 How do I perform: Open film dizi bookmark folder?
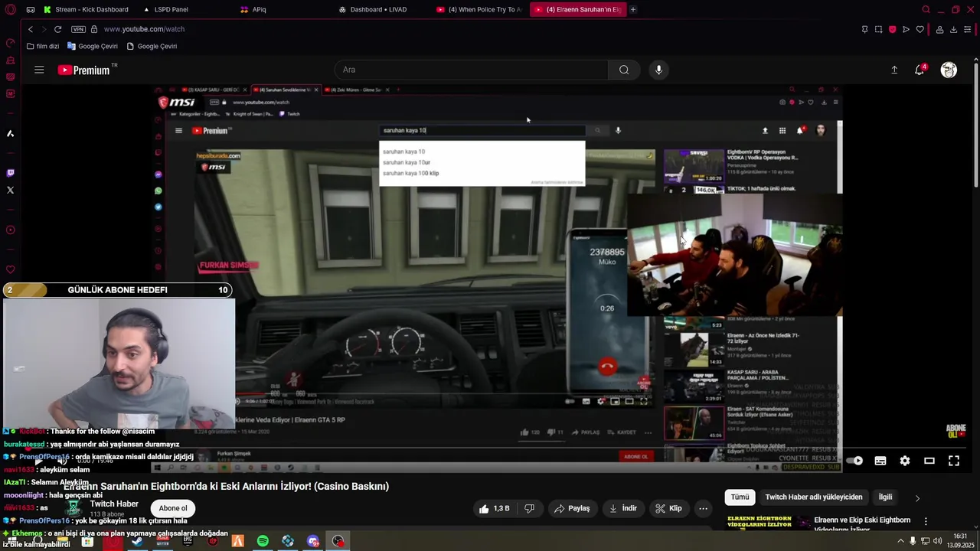coord(43,46)
